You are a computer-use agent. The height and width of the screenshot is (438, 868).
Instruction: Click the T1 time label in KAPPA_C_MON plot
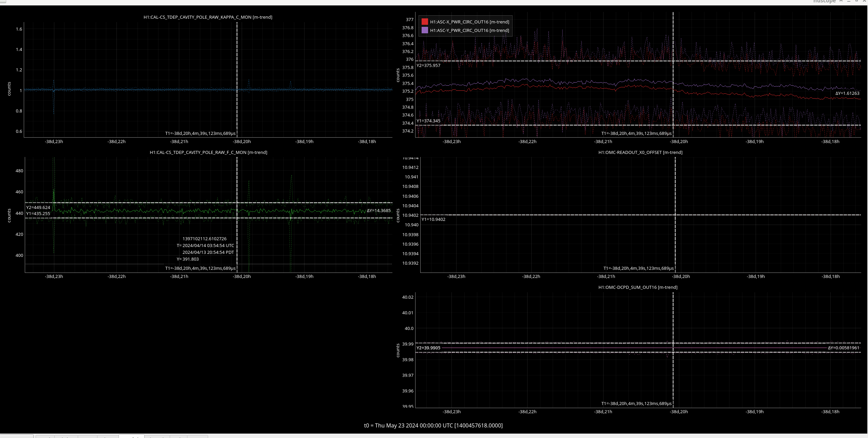[x=200, y=133]
